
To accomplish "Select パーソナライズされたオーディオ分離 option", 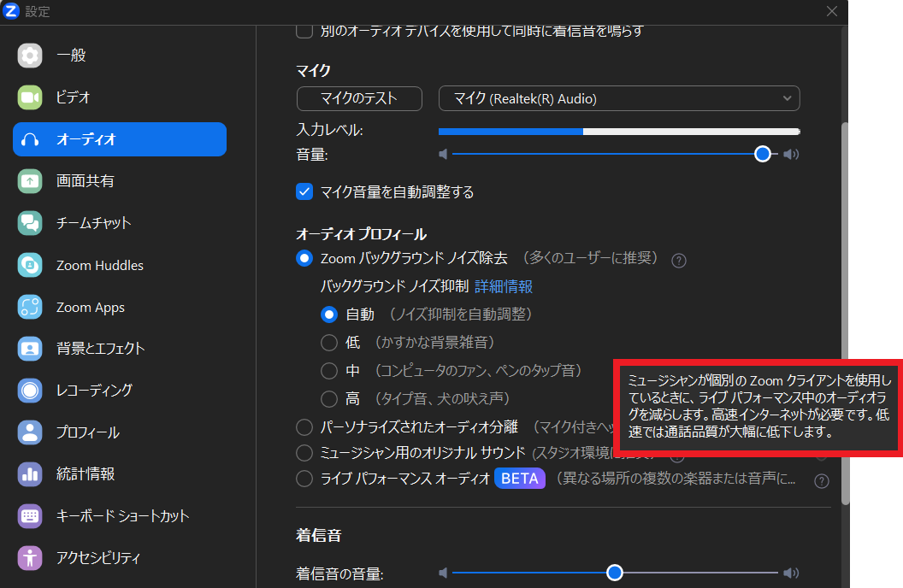I will click(304, 427).
